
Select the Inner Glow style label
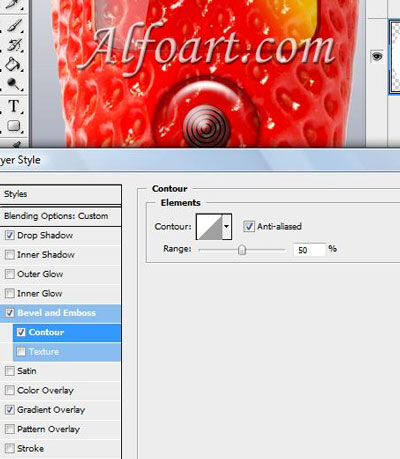(x=40, y=293)
